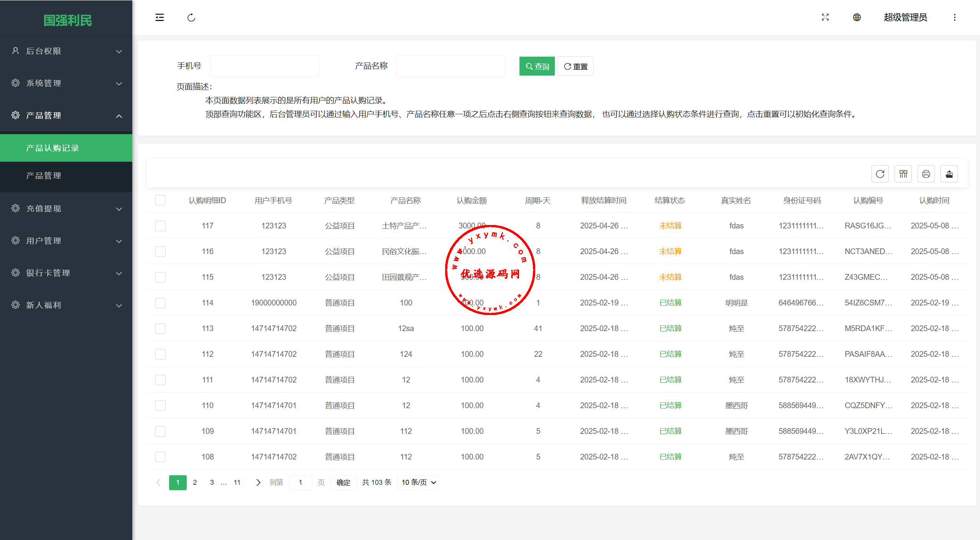Focus the 产品名称 input field

(451, 66)
